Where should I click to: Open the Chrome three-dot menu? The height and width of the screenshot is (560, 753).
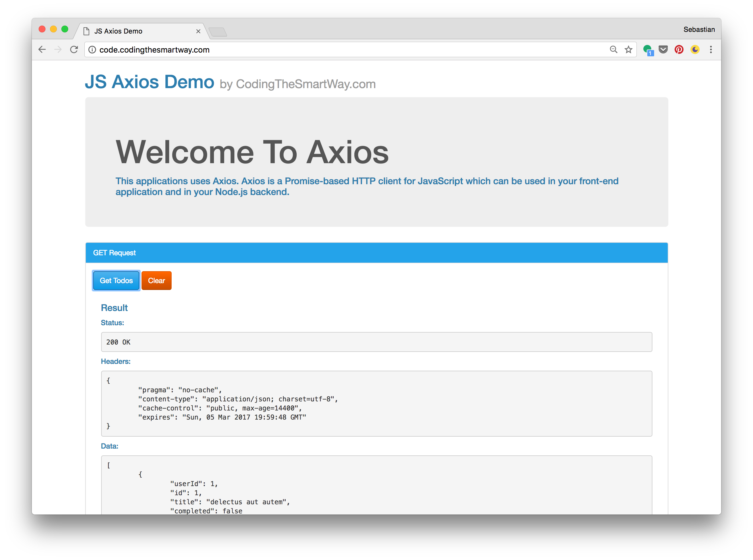pyautogui.click(x=711, y=49)
